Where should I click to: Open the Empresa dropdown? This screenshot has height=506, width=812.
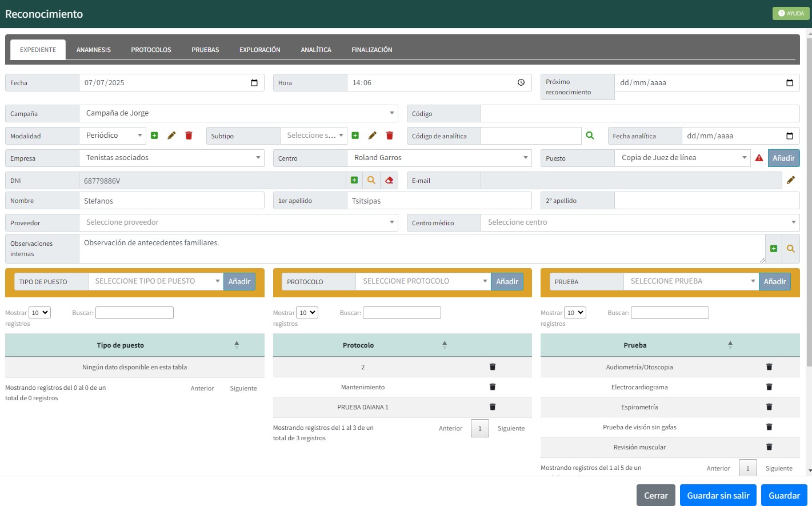[171, 158]
